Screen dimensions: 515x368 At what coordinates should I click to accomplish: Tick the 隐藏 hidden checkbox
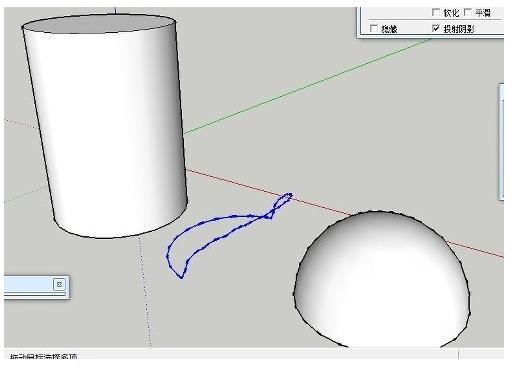374,29
